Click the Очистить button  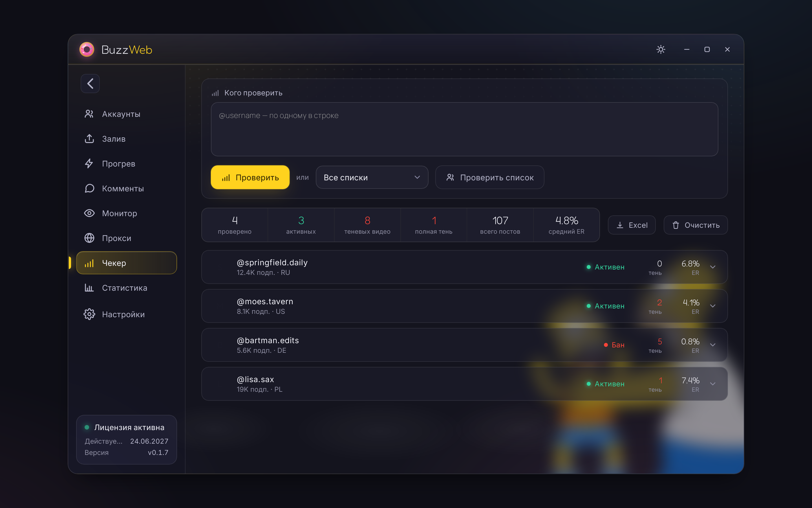[696, 225]
